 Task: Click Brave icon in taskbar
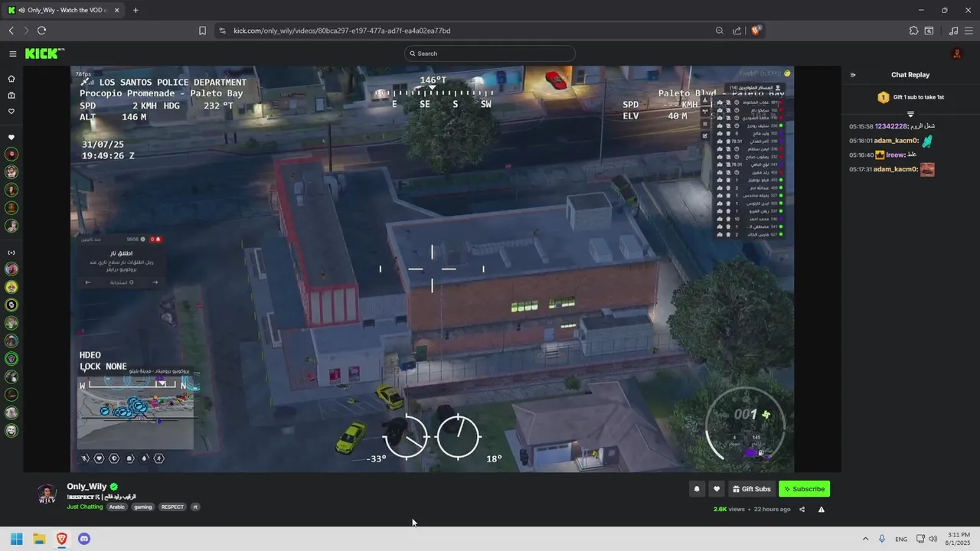click(62, 539)
